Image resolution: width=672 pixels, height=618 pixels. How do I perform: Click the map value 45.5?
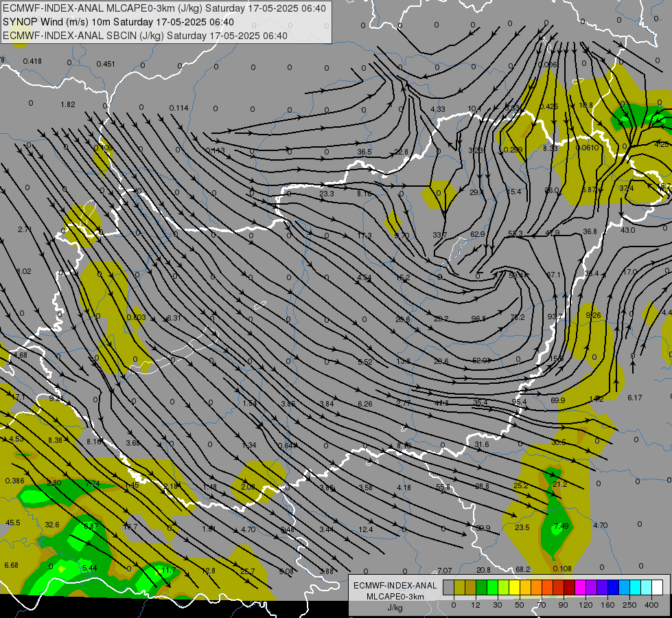pyautogui.click(x=13, y=523)
